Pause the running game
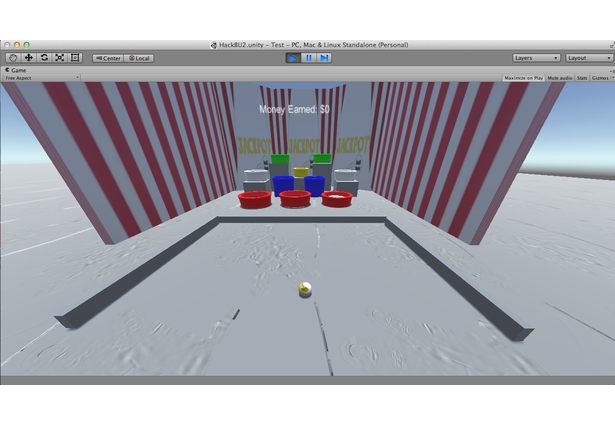The image size is (615, 424). click(x=309, y=58)
